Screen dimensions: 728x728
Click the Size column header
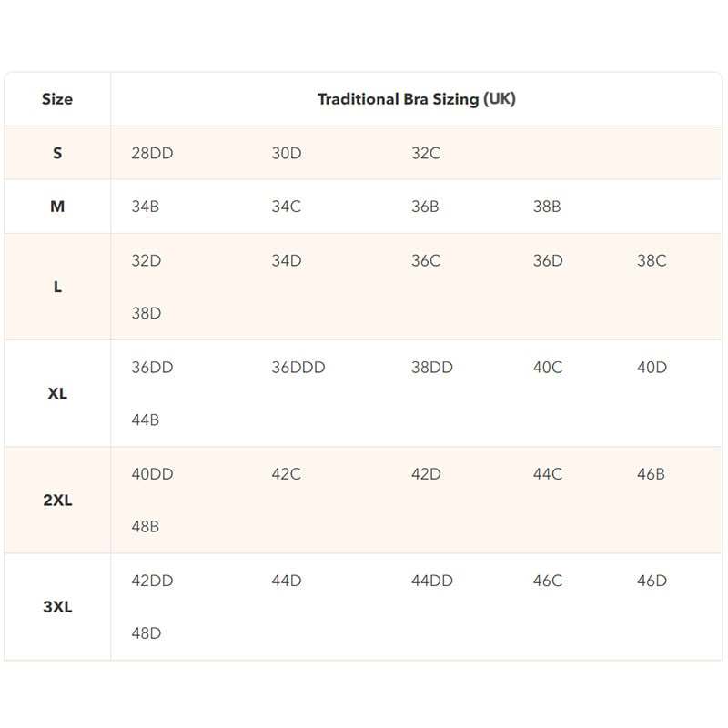tap(57, 99)
